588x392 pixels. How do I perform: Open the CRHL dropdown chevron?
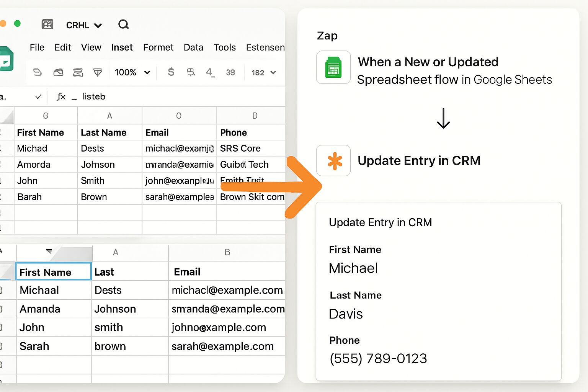98,26
